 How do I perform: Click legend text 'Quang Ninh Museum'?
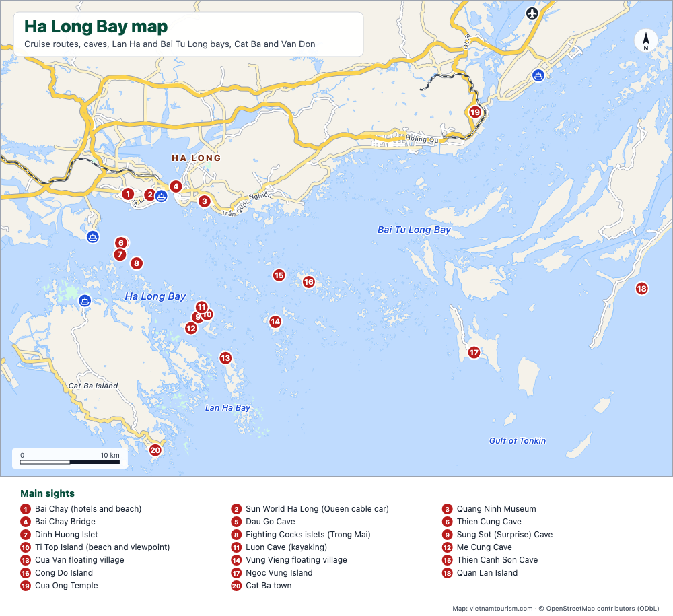point(496,509)
